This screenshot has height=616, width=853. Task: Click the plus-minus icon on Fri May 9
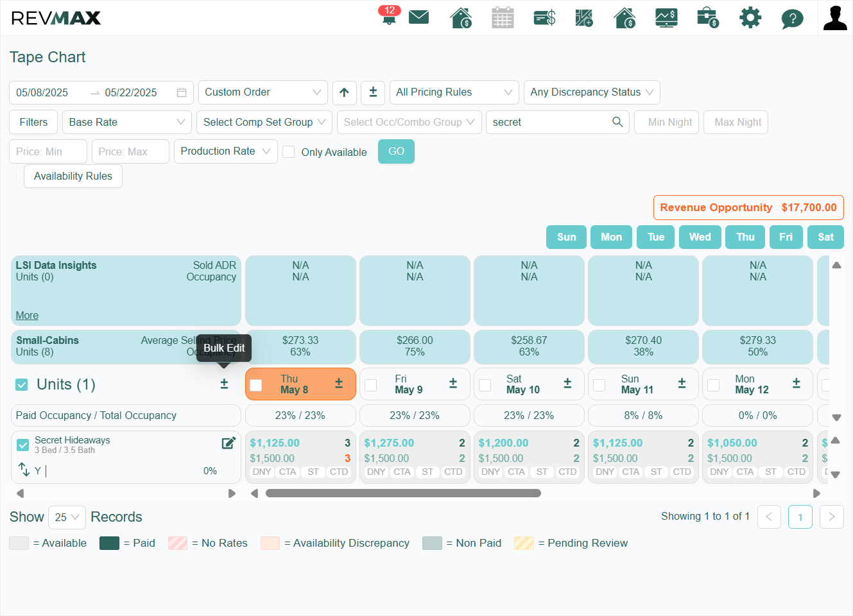click(453, 383)
